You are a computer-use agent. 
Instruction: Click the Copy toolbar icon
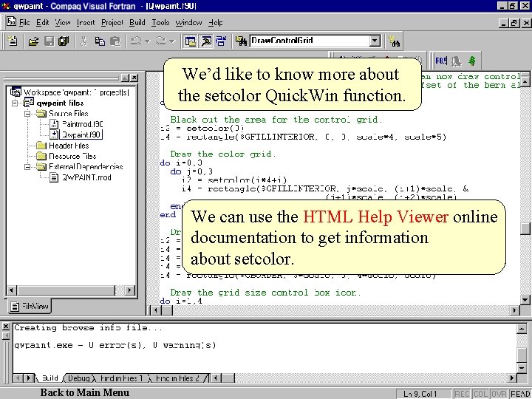pos(100,41)
